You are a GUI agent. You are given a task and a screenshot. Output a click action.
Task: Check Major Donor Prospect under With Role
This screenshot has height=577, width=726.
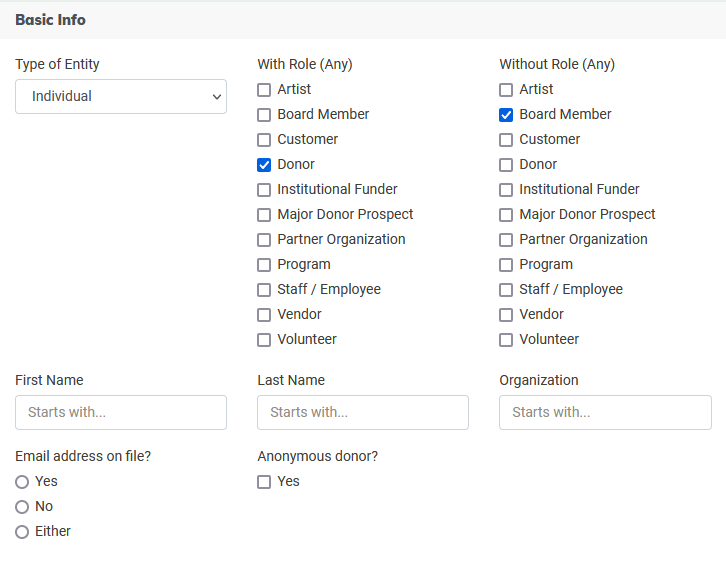click(x=264, y=215)
